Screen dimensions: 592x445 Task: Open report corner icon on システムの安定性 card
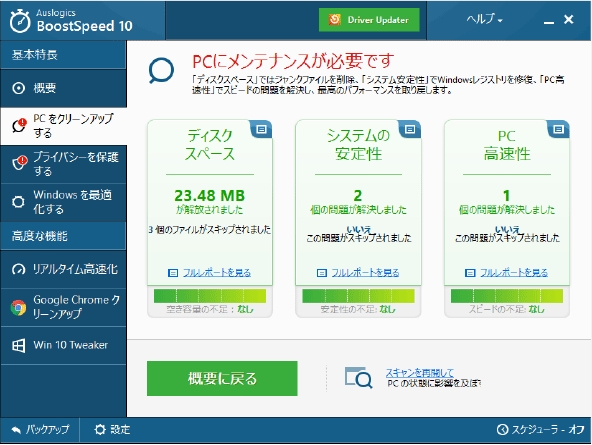tap(410, 129)
